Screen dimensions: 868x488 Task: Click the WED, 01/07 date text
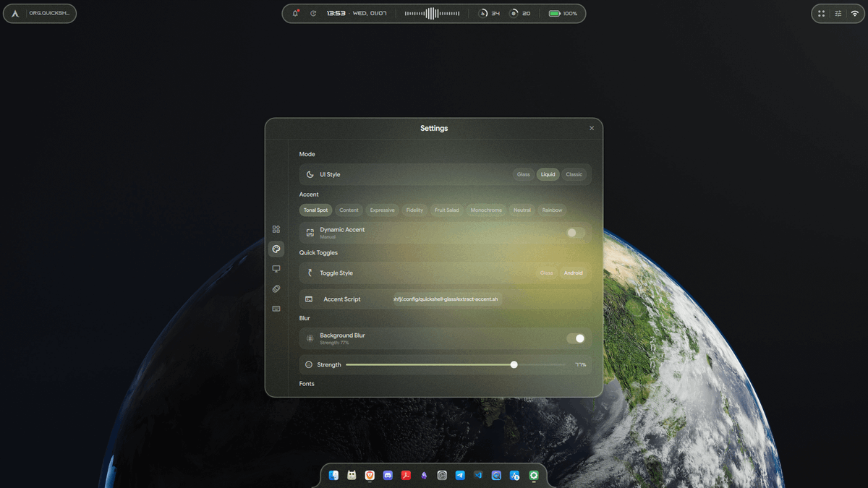click(370, 13)
